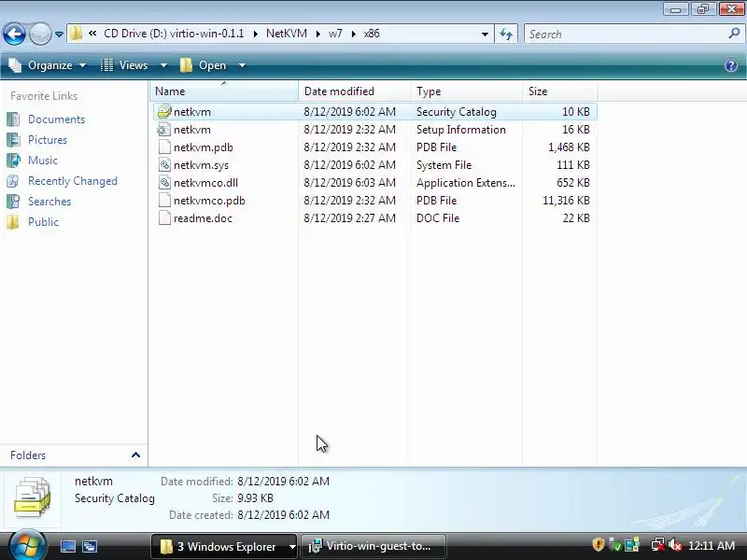
Task: Navigate to w7 breadcrumb segment
Action: click(x=335, y=34)
